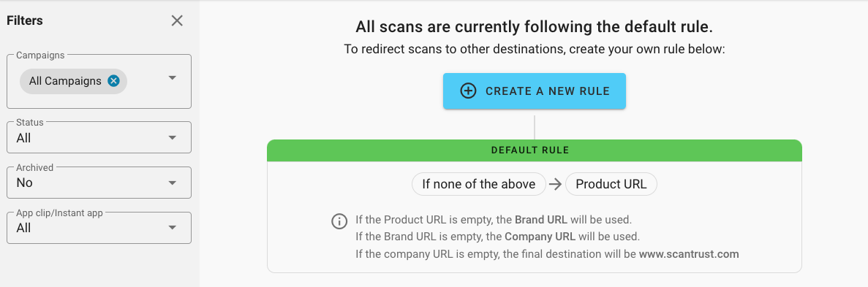Screen dimensions: 868x287
Task: Expand the Campaigns dropdown arrow
Action: coord(172,77)
